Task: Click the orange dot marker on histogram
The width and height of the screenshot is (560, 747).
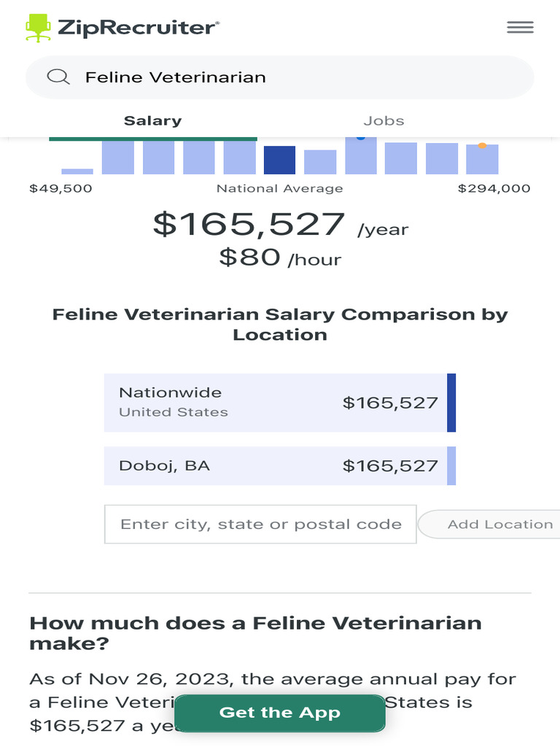Action: point(482,145)
